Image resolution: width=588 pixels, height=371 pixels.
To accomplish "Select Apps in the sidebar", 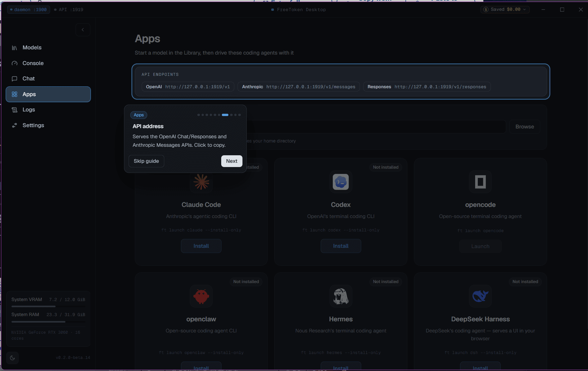I will coord(48,94).
